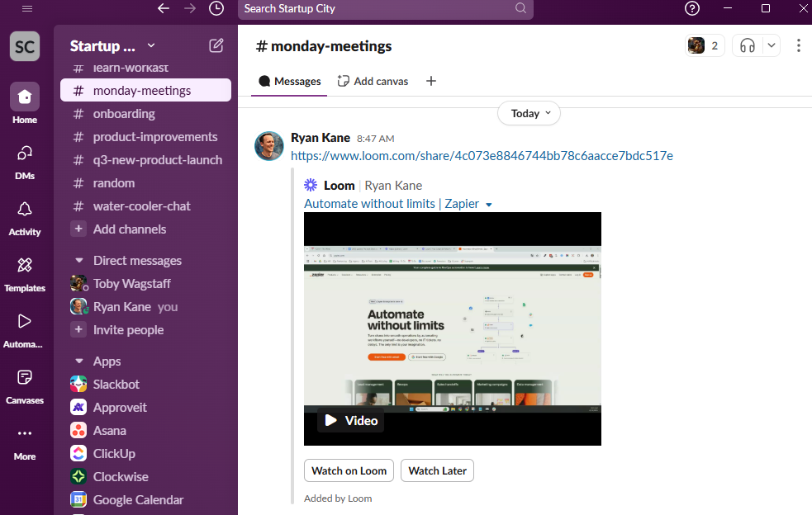Viewport: 812px width, 515px height.
Task: Collapse the Direct messages section
Action: point(78,260)
